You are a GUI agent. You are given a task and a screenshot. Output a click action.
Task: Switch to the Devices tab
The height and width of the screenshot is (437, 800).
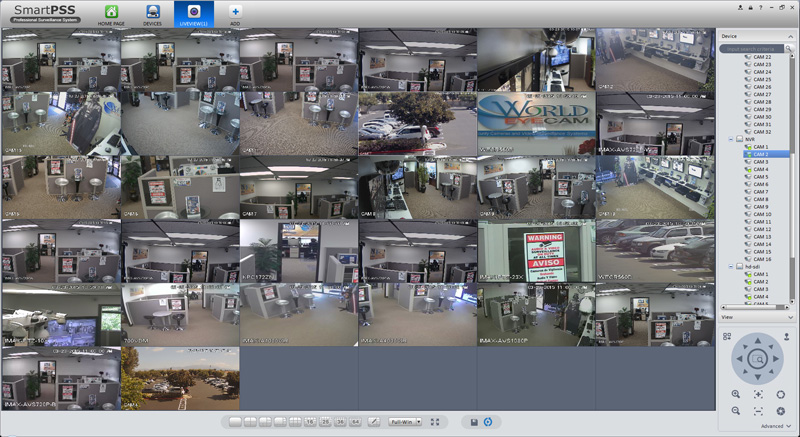point(153,15)
